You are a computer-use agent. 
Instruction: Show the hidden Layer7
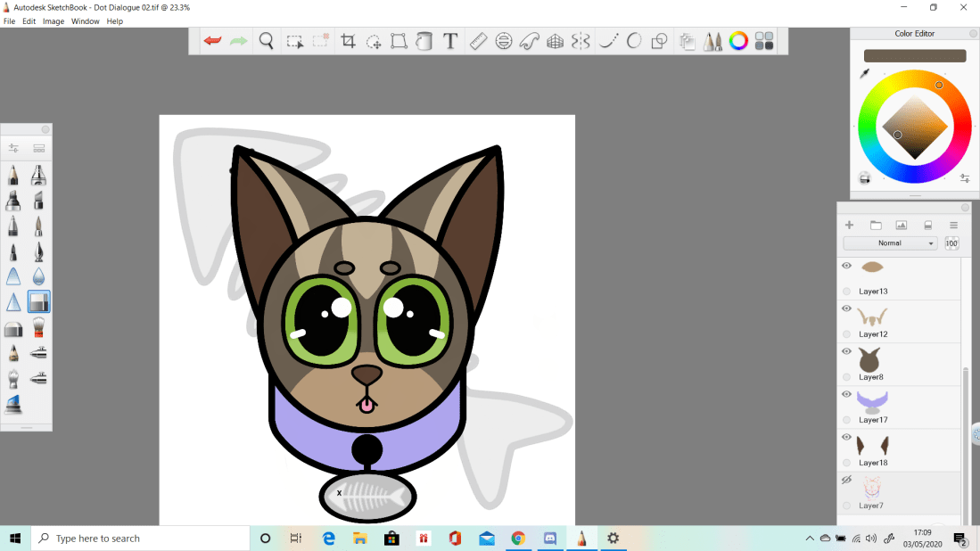pyautogui.click(x=847, y=480)
